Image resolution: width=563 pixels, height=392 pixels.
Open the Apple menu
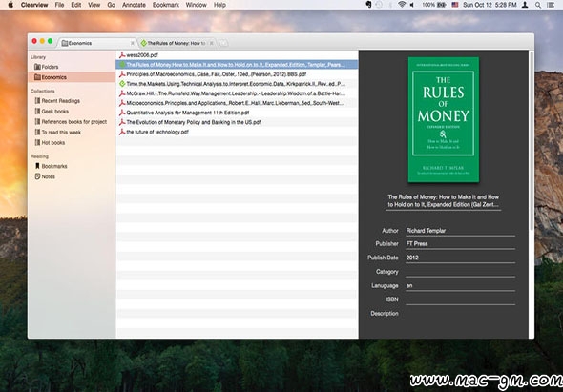pos(10,5)
